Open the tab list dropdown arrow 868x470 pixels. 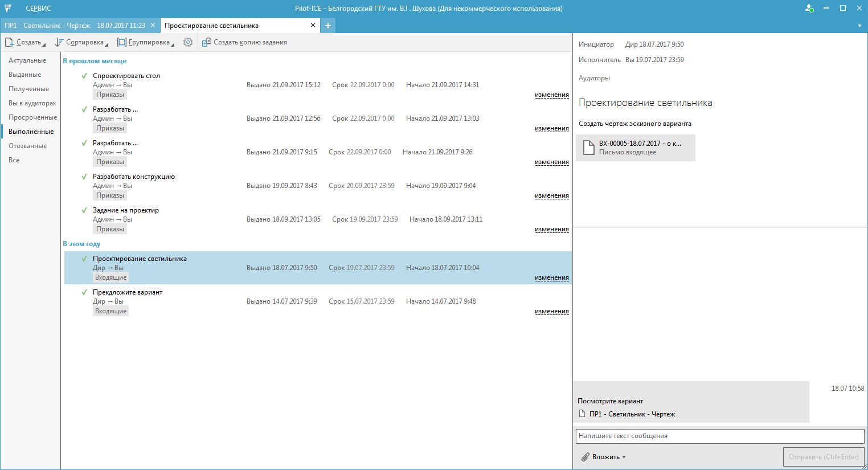(x=859, y=26)
